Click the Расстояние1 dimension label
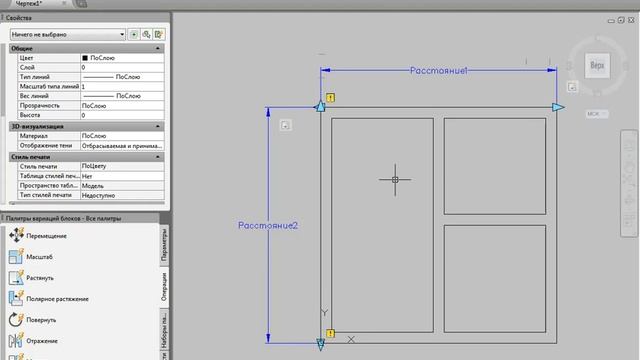 click(438, 71)
